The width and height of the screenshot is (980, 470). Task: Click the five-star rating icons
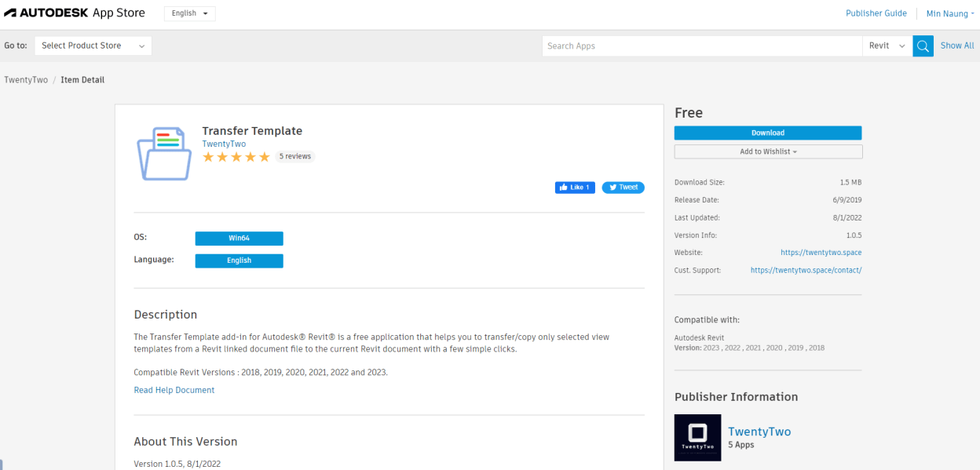(x=236, y=157)
